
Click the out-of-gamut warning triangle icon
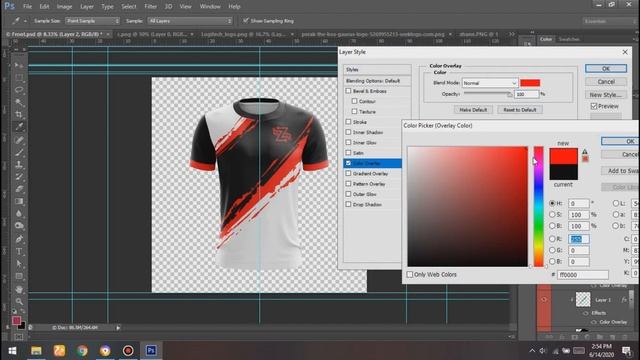coord(585,151)
